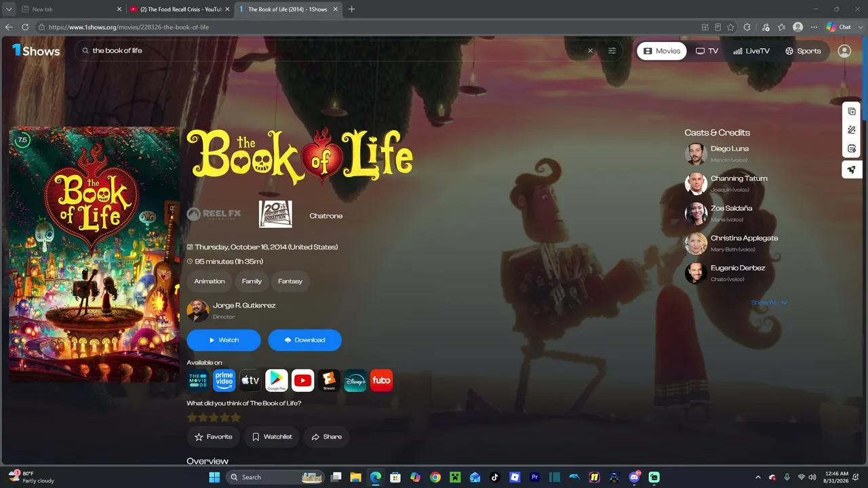
Task: Open the tab actions dropdown at top-left
Action: click(x=9, y=9)
